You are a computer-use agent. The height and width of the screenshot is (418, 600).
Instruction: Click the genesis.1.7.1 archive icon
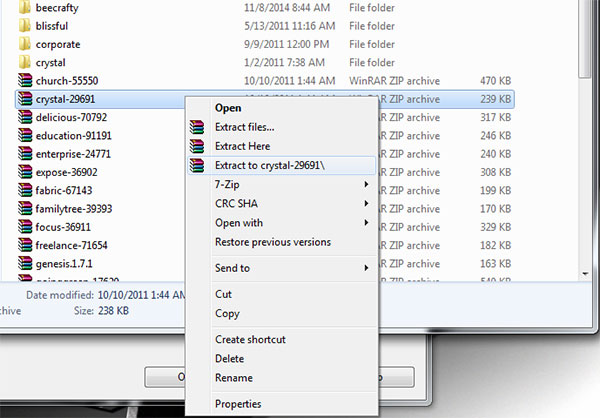tap(25, 263)
